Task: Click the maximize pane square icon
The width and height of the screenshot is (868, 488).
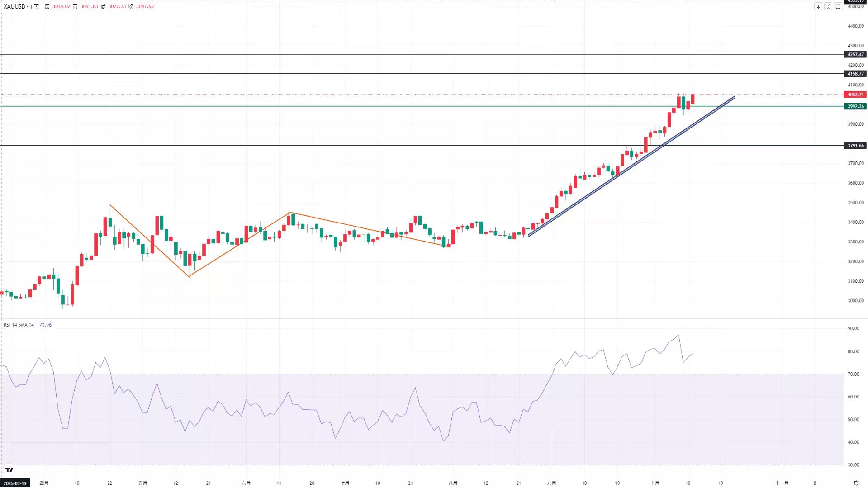Action: tap(838, 7)
